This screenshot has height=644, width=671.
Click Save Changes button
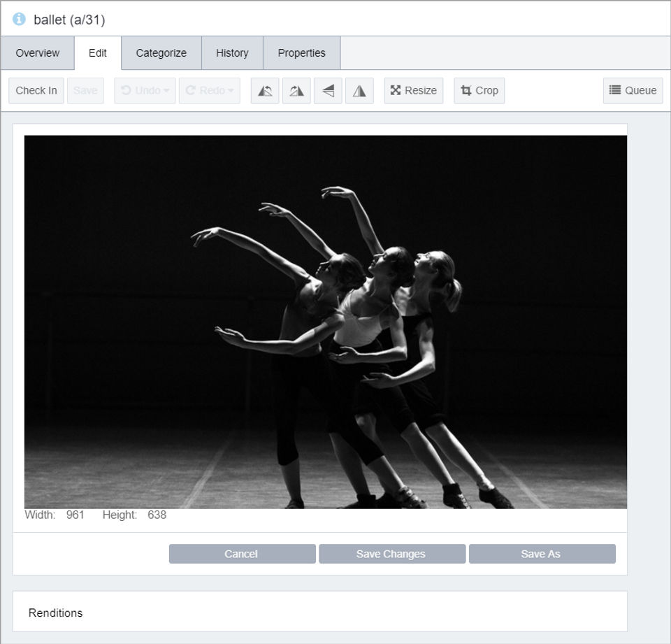click(x=392, y=554)
